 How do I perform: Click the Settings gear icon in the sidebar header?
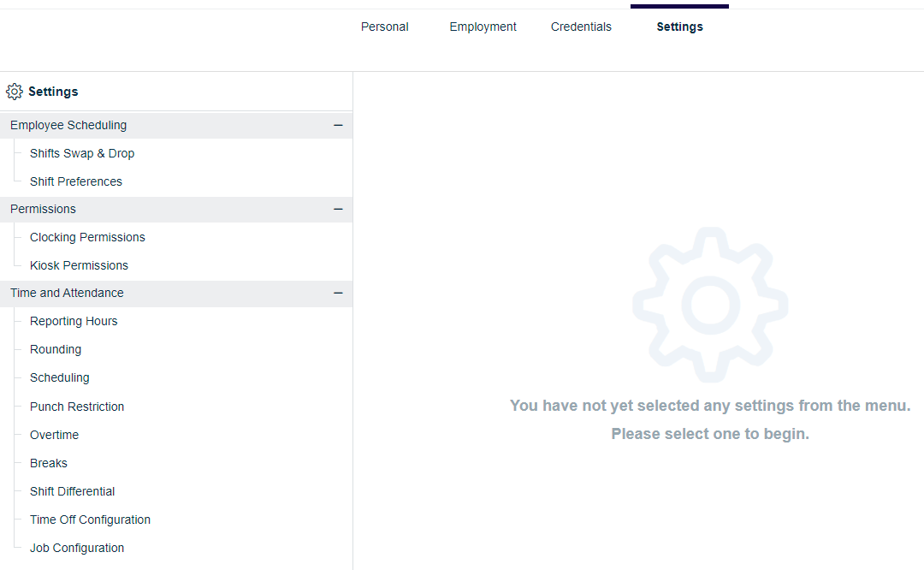[14, 91]
